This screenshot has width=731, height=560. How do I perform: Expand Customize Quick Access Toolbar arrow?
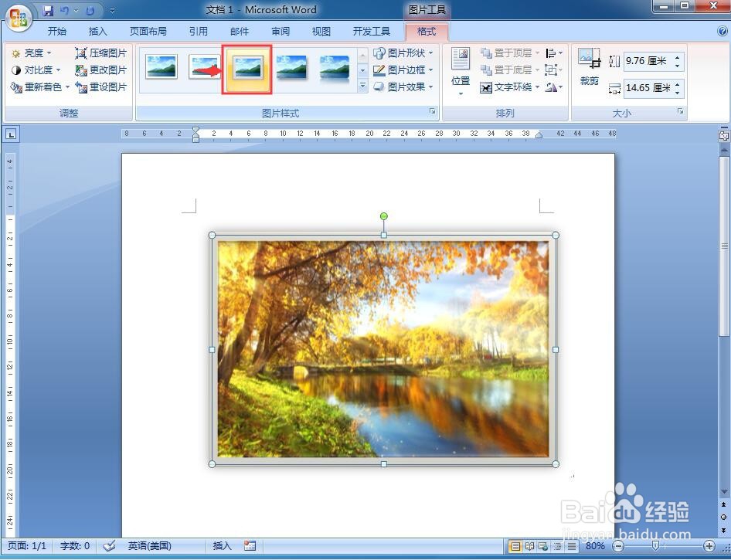[112, 10]
